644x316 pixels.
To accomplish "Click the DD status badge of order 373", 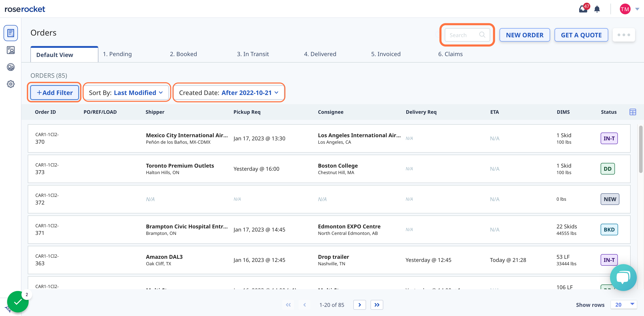I will click(608, 169).
